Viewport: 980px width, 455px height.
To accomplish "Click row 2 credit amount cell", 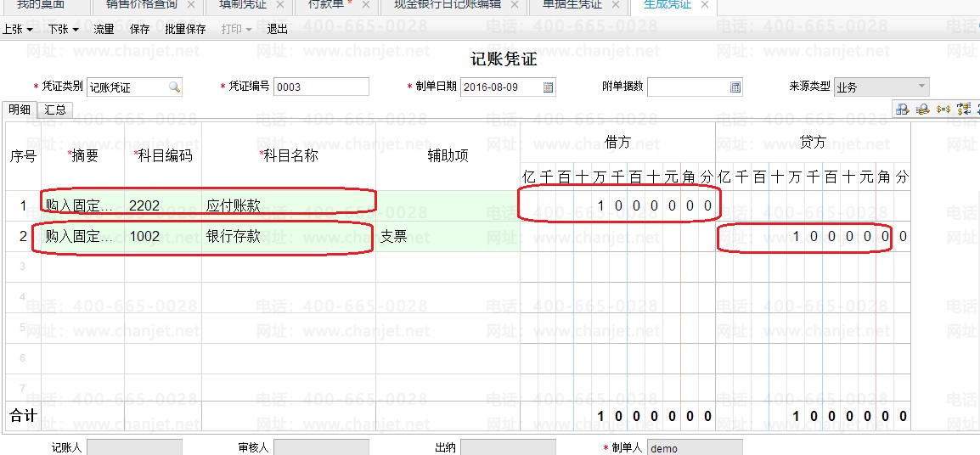I will pyautogui.click(x=813, y=236).
